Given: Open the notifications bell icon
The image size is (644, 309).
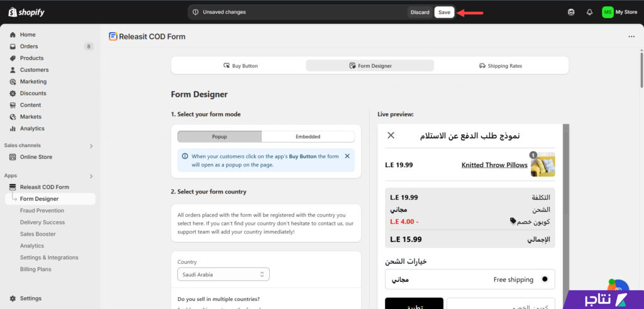Looking at the screenshot, I should pos(589,13).
